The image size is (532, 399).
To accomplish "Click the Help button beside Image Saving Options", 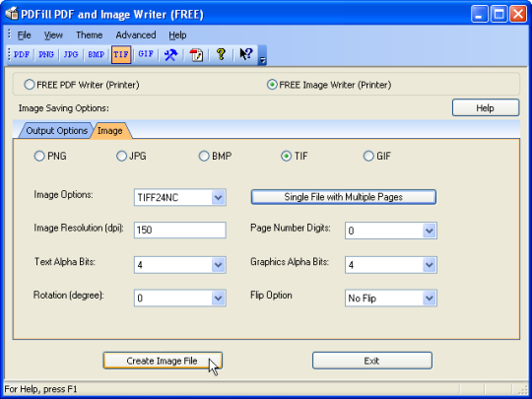I will (x=486, y=108).
